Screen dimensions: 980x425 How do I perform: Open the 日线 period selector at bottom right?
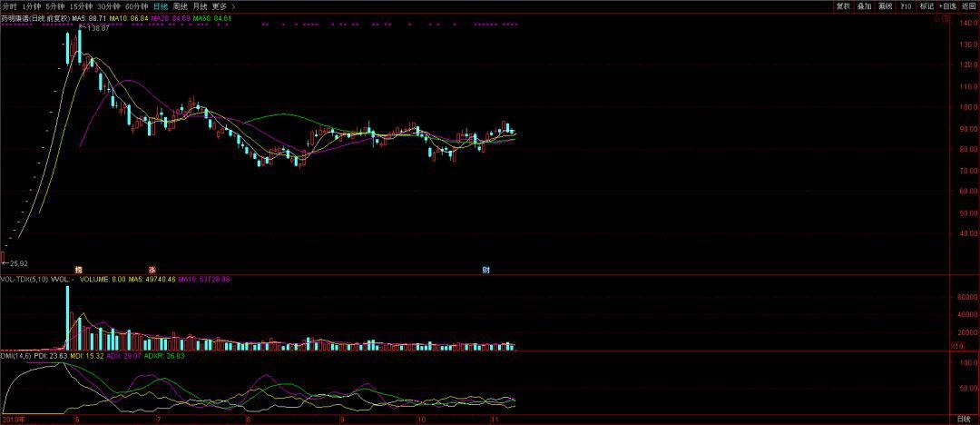pos(964,418)
